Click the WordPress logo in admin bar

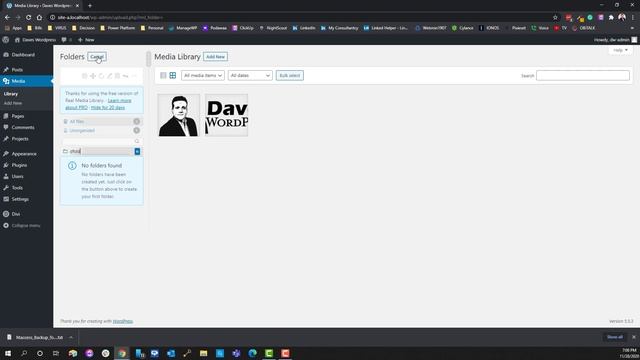point(6,40)
